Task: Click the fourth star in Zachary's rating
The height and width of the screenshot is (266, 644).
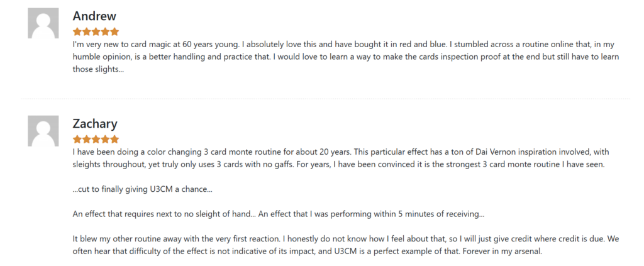Action: point(105,139)
